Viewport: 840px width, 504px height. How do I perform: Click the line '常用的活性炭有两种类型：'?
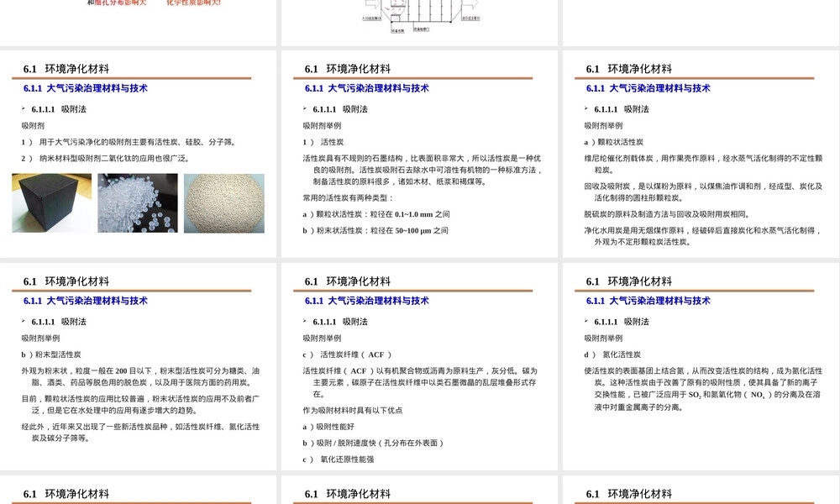(x=349, y=197)
